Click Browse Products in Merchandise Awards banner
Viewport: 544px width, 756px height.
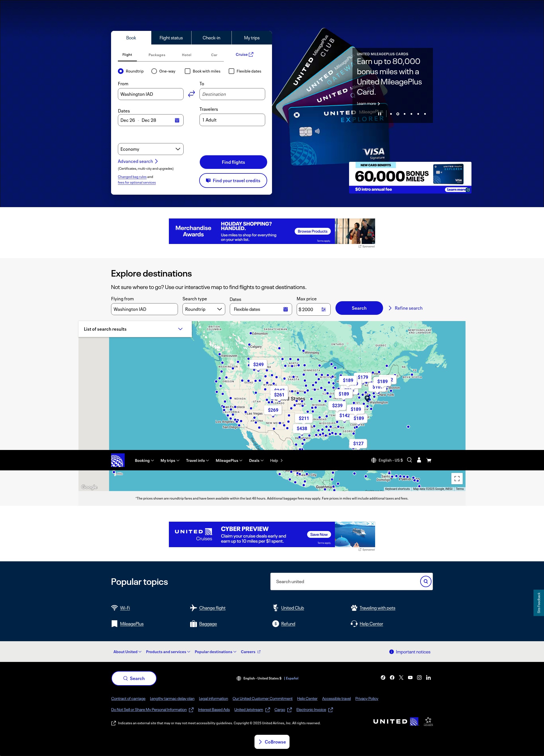click(x=312, y=231)
